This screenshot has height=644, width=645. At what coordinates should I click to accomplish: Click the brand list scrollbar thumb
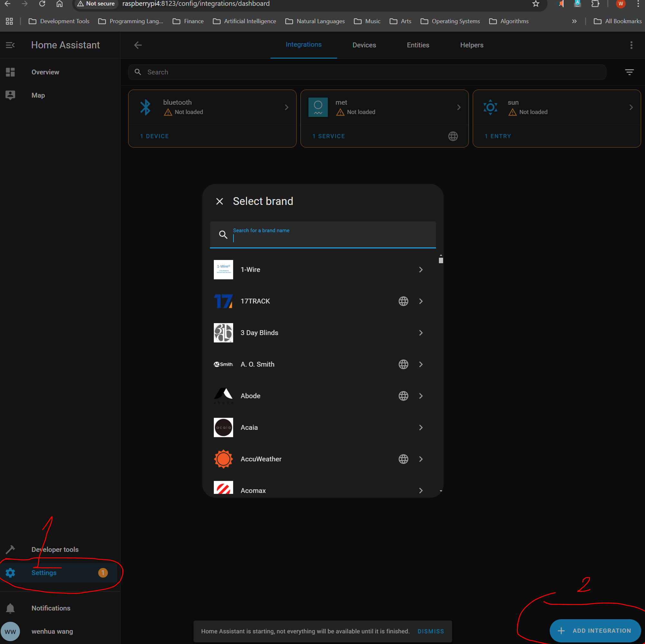[441, 260]
